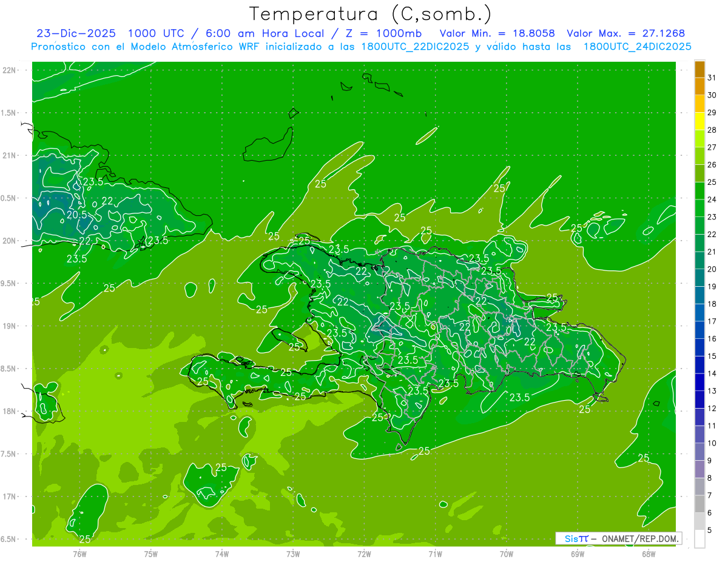Click the 17N latitude axis label

point(10,497)
